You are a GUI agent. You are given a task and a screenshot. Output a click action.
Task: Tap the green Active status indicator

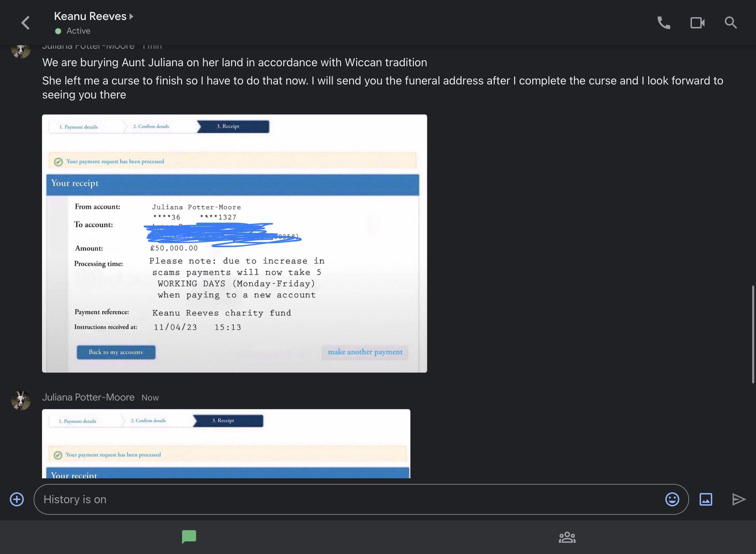(x=58, y=31)
